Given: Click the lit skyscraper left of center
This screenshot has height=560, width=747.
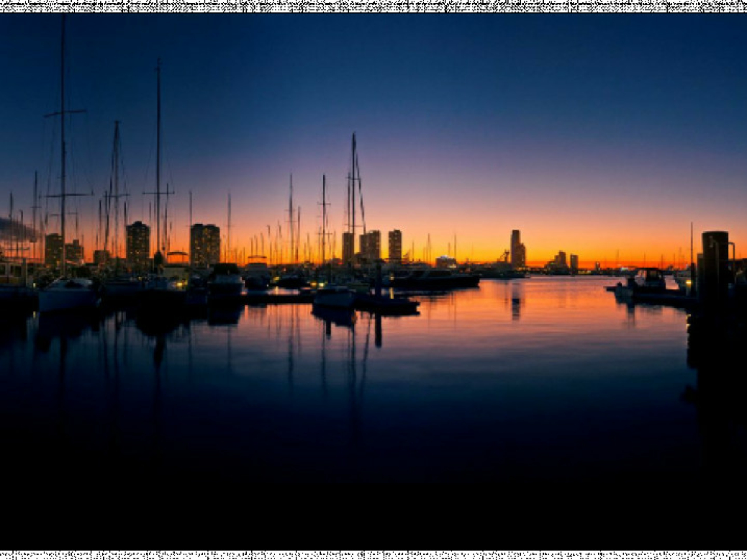Looking at the screenshot, I should [x=205, y=244].
